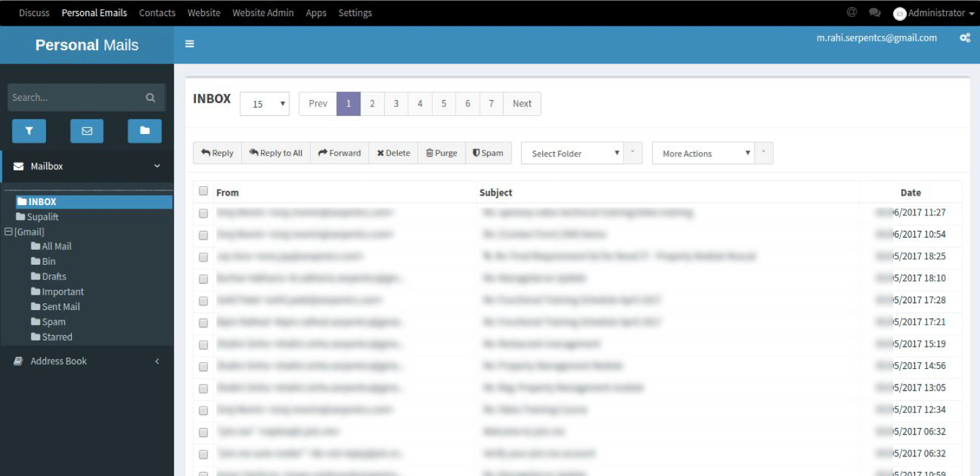Click the @ mention icon in the top bar

tap(851, 12)
